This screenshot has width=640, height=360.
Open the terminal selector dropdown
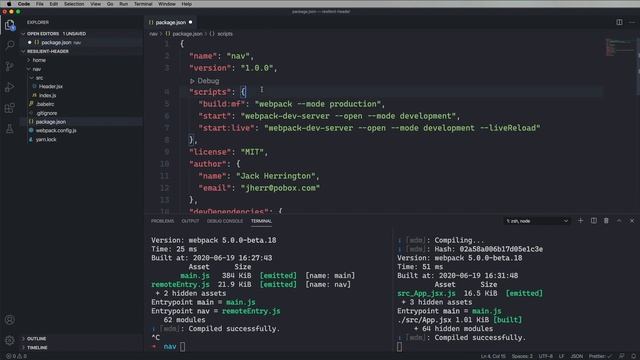click(x=537, y=221)
